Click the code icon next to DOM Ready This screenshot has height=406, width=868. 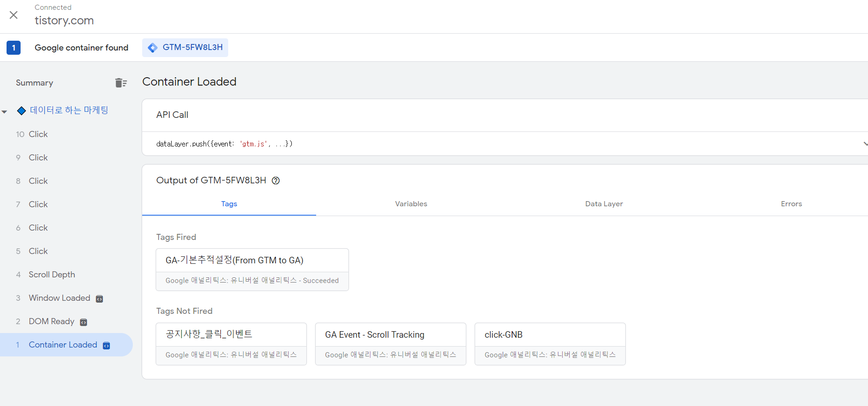click(83, 322)
